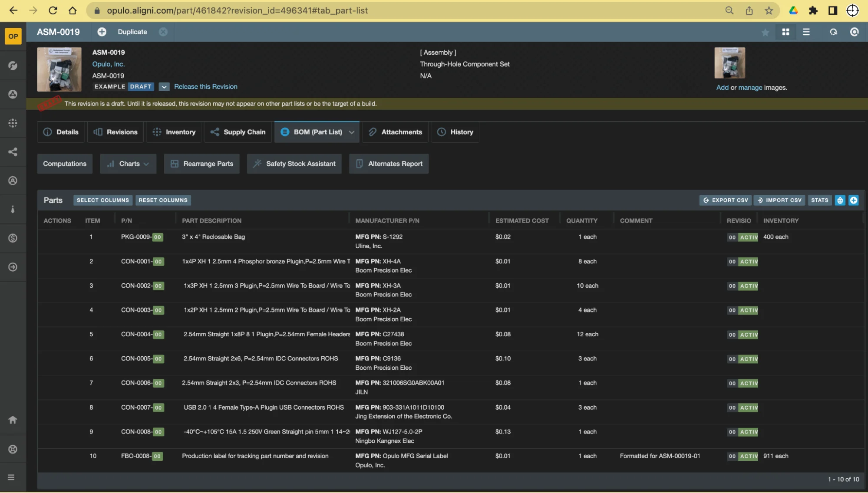Click the SELECT COLUMNS button
This screenshot has width=868, height=493.
click(x=103, y=200)
